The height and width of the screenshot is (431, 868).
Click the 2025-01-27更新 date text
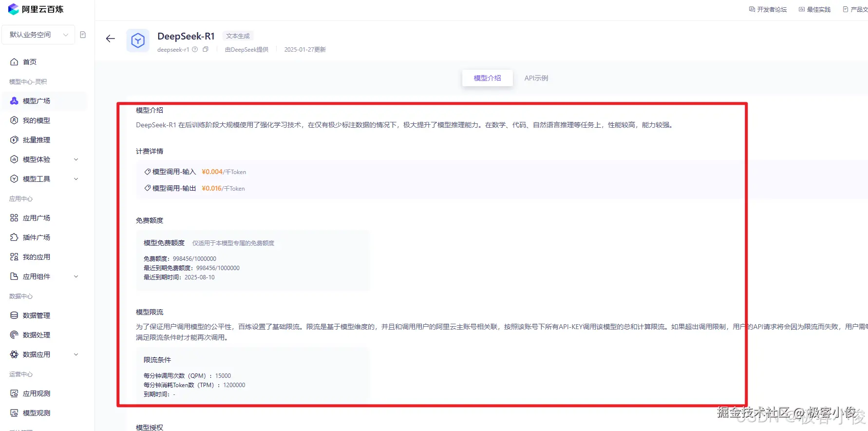pos(305,50)
